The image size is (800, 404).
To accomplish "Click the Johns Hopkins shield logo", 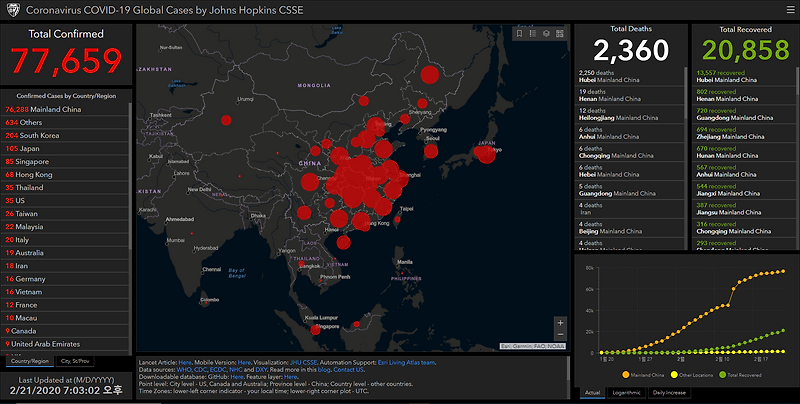I will coord(13,10).
